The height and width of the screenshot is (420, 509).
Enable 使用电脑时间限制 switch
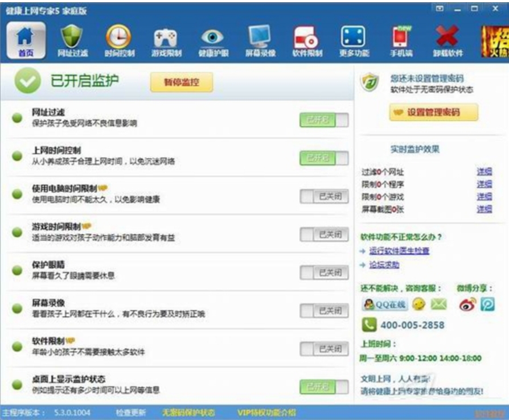pos(324,196)
